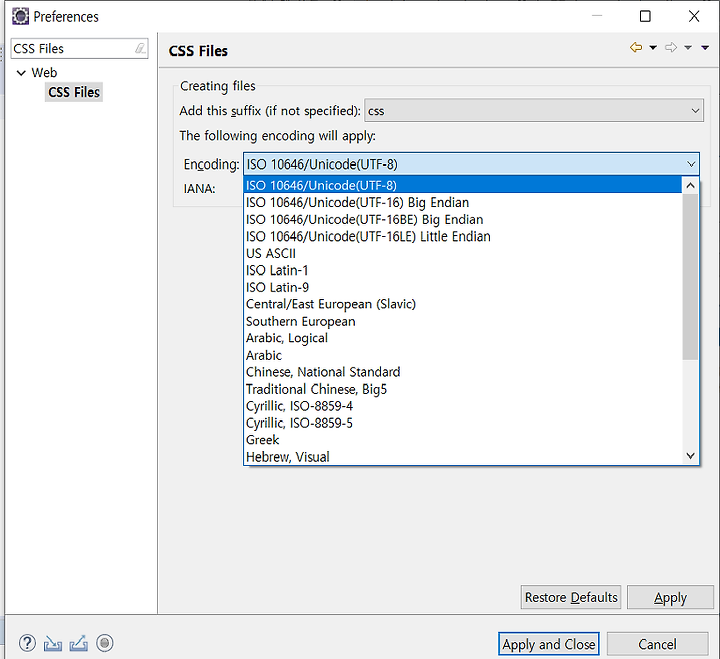Click the export preferences icon
The image size is (720, 659).
point(79,643)
